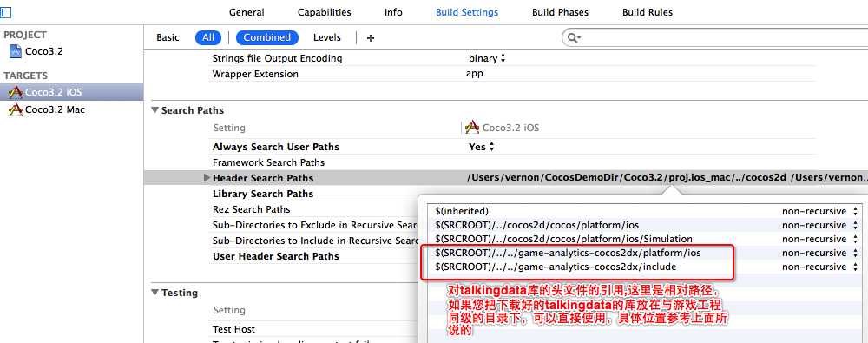The image size is (868, 343).
Task: Click the Header Search Paths value
Action: [667, 178]
